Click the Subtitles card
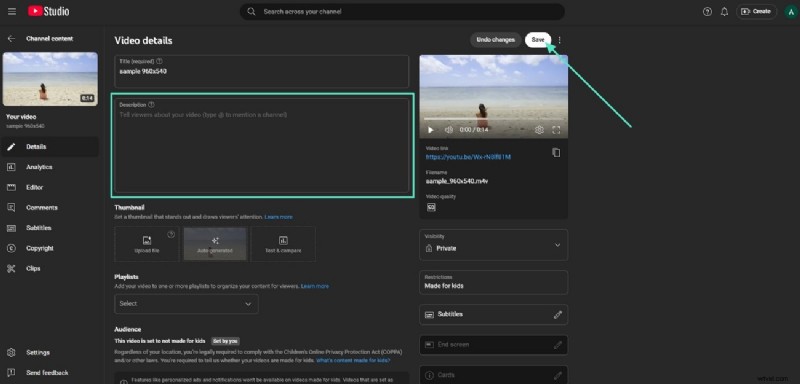Viewport: 800px width, 384px height. tap(493, 315)
